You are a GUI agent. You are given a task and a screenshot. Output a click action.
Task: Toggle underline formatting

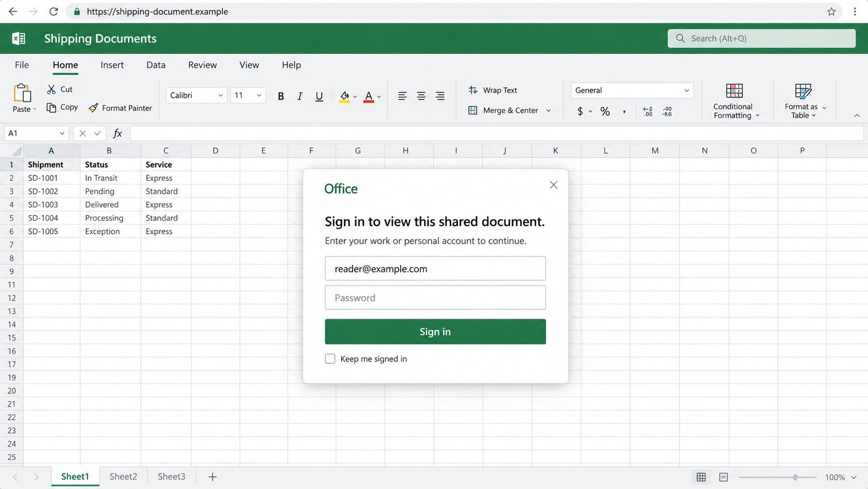point(319,96)
